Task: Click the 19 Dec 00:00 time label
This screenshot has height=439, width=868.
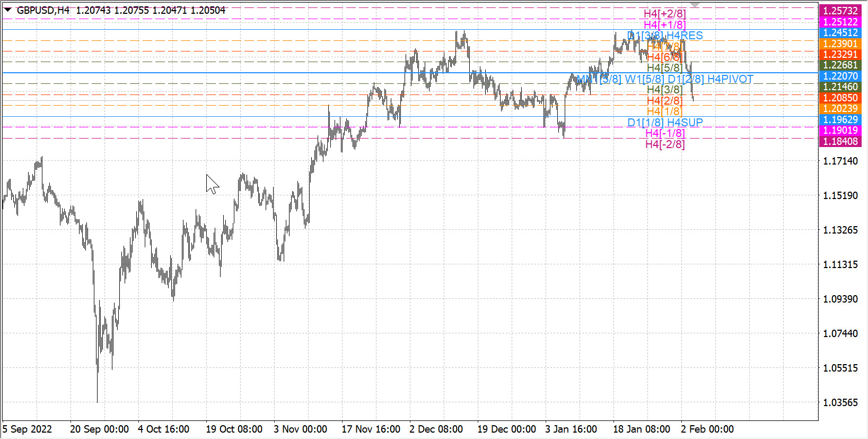Action: coord(506,429)
